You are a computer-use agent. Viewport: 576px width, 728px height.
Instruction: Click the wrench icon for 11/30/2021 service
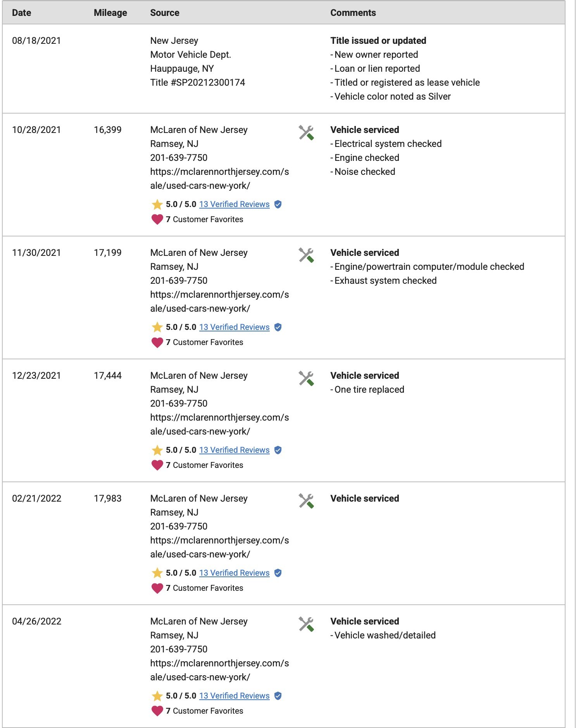(x=306, y=255)
